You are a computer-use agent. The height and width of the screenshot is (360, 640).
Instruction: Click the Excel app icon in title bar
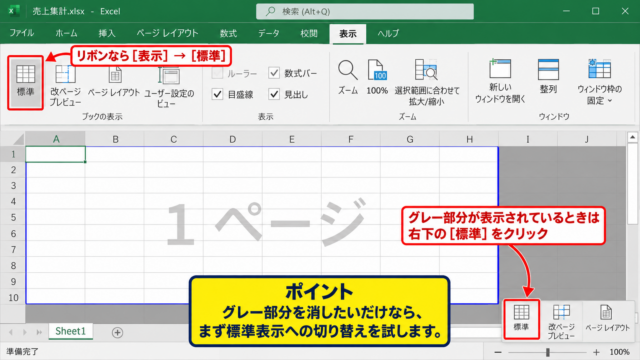click(x=13, y=11)
